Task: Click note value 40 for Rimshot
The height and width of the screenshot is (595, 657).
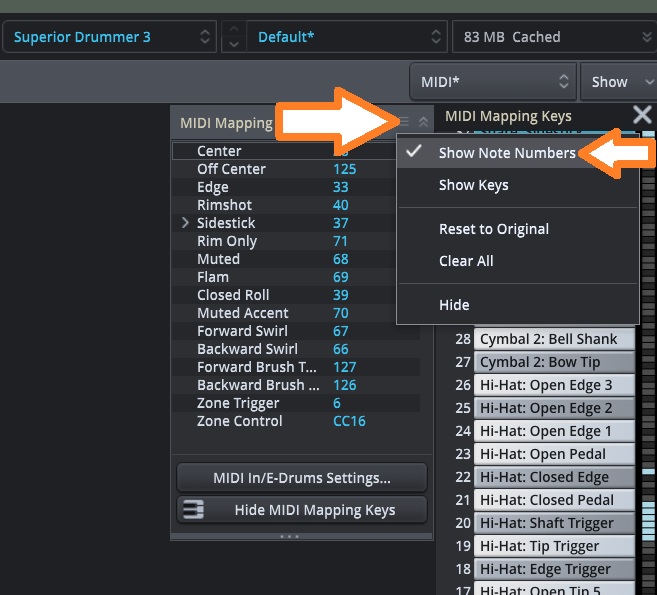Action: tap(340, 205)
